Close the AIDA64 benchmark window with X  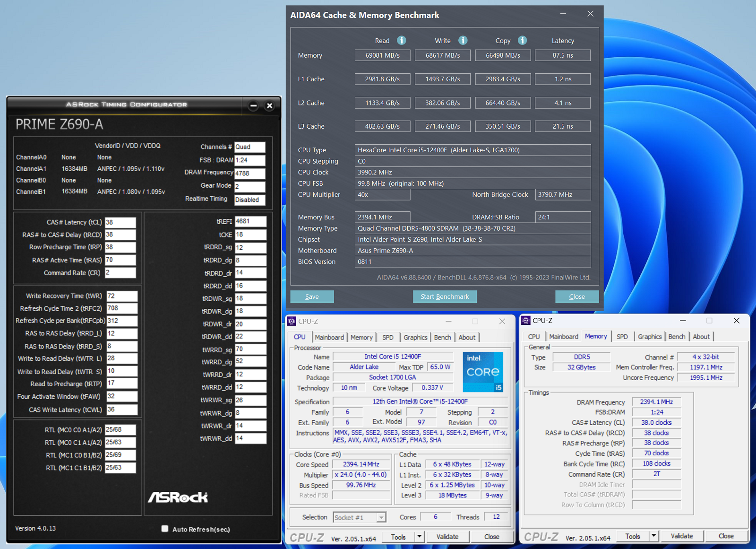click(590, 14)
